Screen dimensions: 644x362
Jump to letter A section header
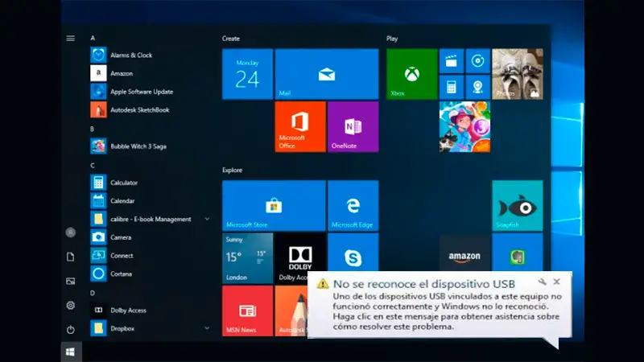[93, 38]
